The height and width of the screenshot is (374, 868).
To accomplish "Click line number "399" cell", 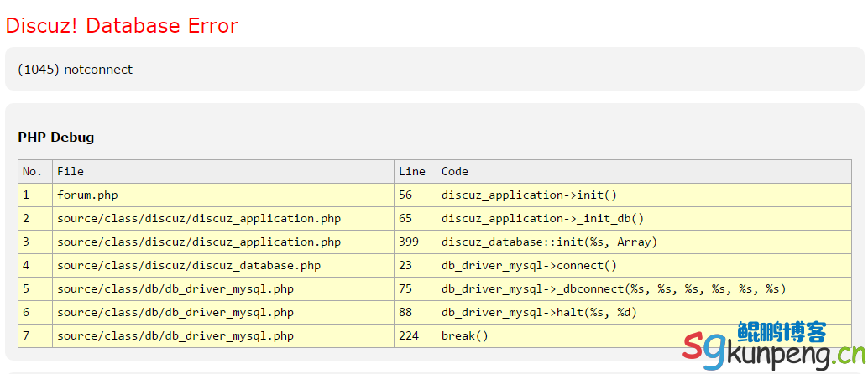I will pos(416,242).
